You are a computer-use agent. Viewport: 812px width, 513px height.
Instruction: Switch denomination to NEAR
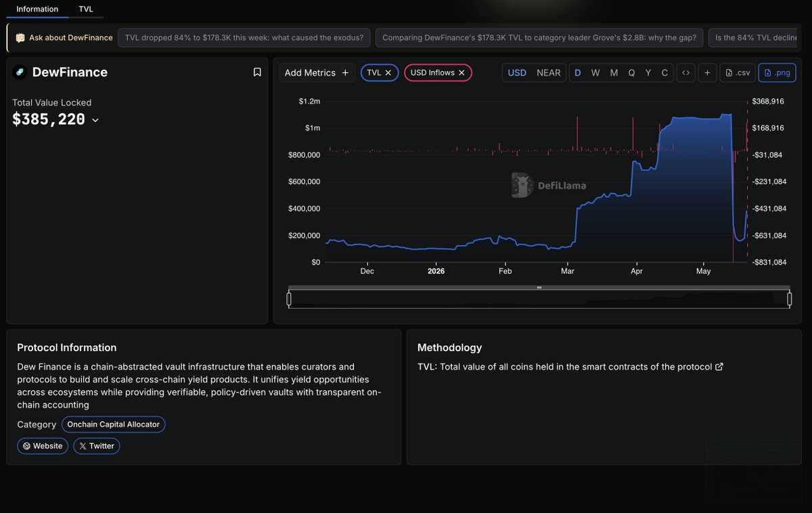(549, 72)
